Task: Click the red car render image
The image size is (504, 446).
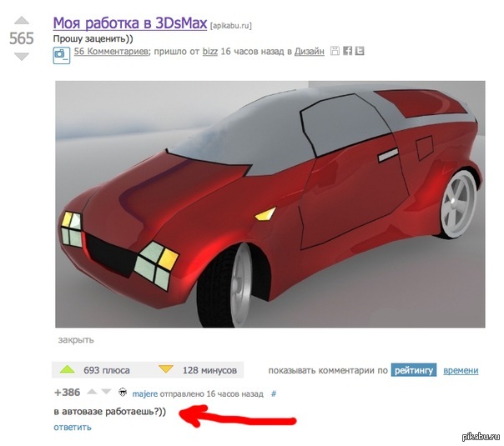Action: (270, 204)
